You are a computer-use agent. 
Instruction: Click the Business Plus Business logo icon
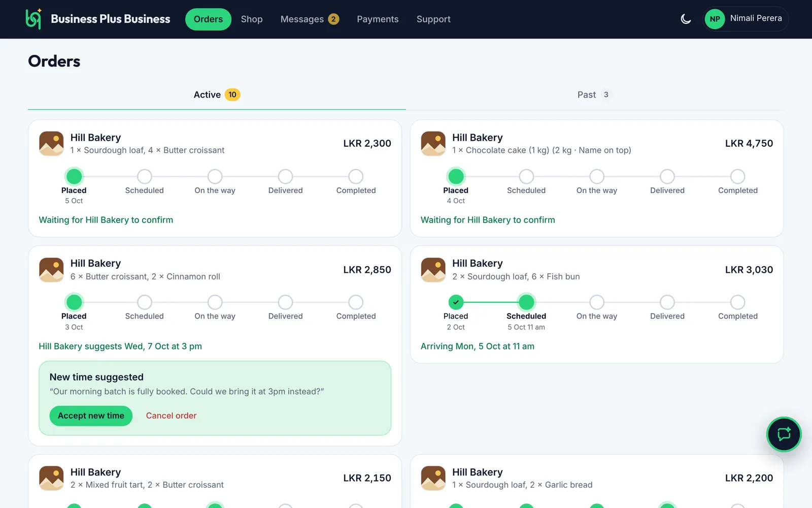tap(33, 19)
